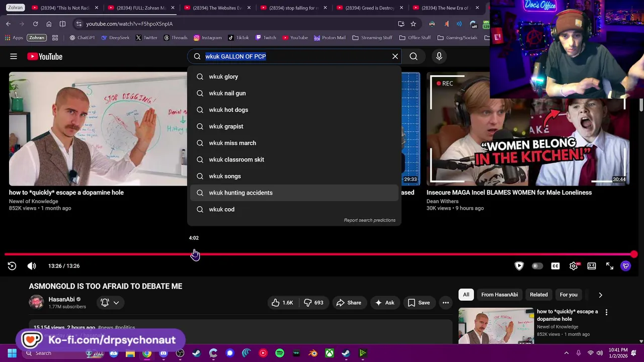
Task: Dislike the video (693)
Action: click(313, 303)
